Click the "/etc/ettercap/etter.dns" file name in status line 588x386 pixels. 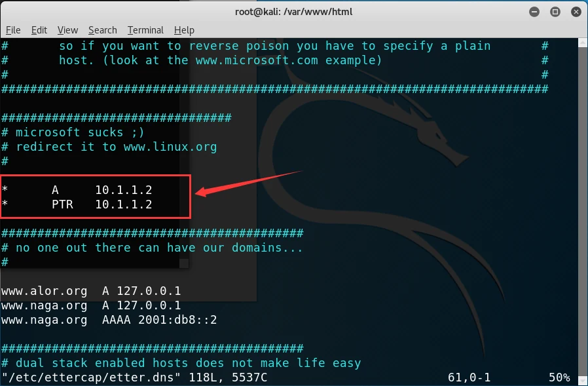tap(91, 377)
